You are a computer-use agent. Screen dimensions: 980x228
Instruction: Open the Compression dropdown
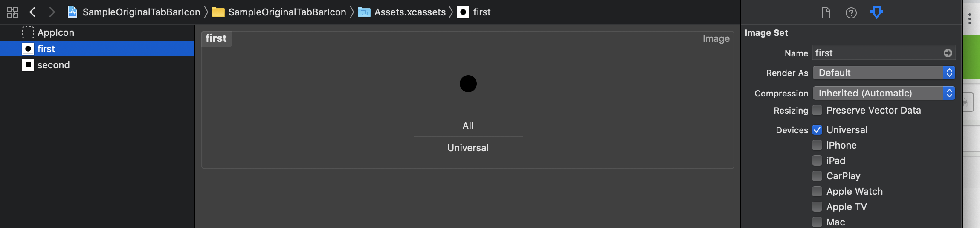[x=883, y=93]
